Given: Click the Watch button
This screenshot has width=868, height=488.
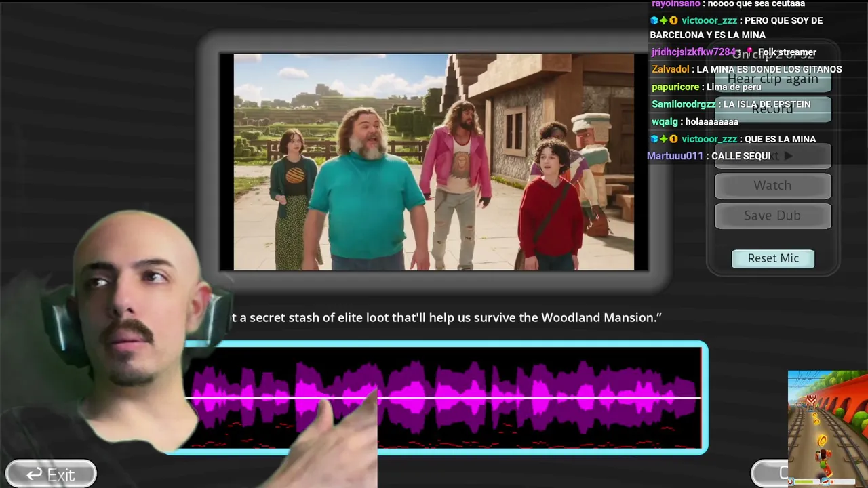Looking at the screenshot, I should (x=772, y=186).
